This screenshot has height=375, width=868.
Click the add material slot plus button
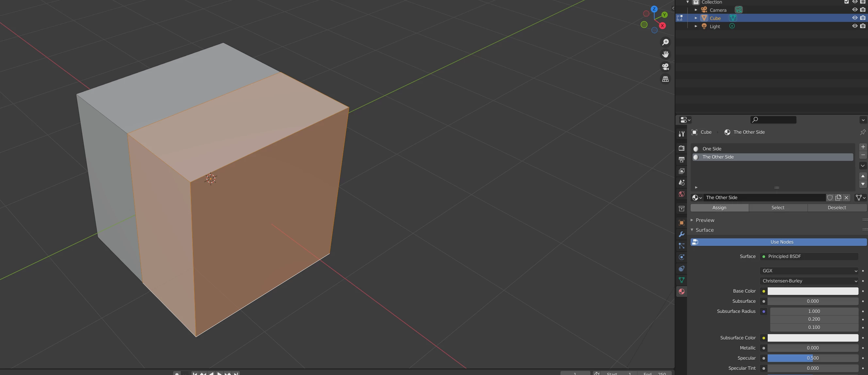(862, 147)
